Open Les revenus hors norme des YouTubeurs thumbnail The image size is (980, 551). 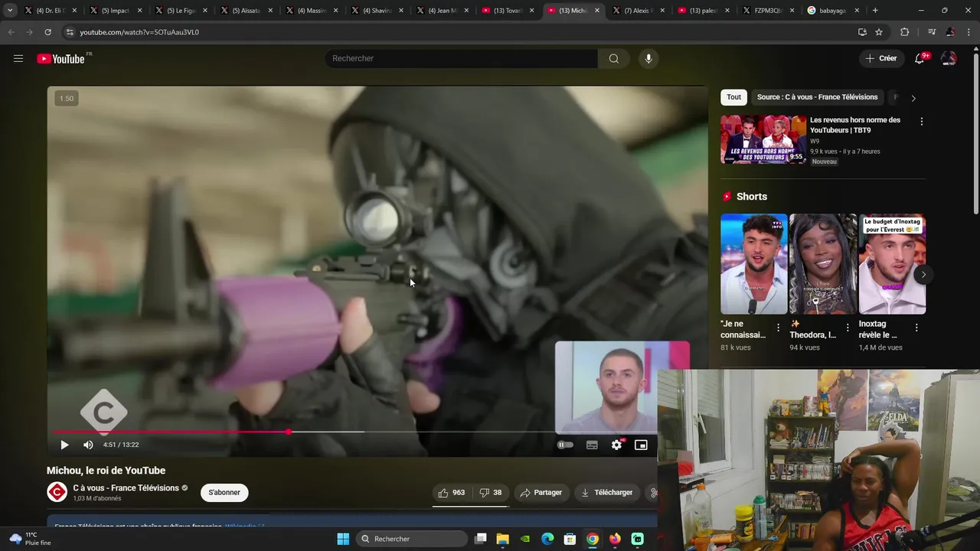click(763, 139)
